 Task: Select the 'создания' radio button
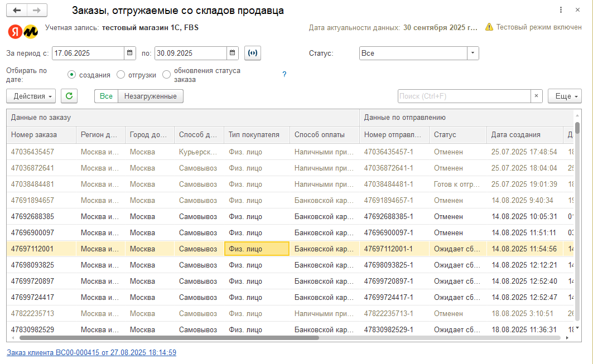(x=71, y=75)
